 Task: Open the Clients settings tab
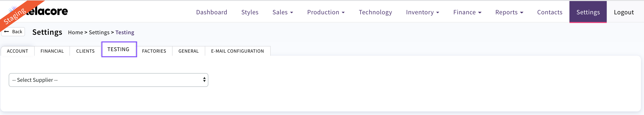[85, 51]
